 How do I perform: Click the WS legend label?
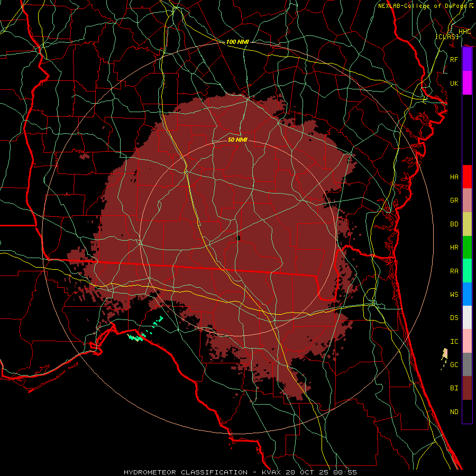click(x=454, y=295)
